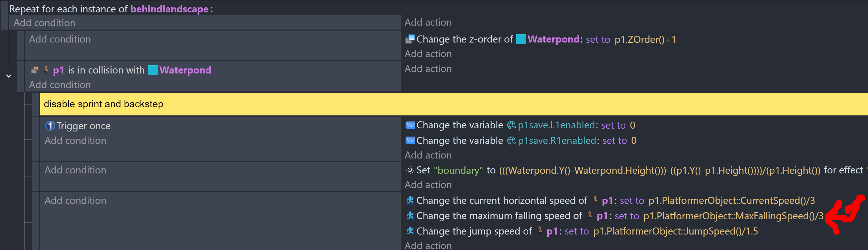Click Add condition in the Waterpond z-order event
The width and height of the screenshot is (868, 250).
click(60, 39)
